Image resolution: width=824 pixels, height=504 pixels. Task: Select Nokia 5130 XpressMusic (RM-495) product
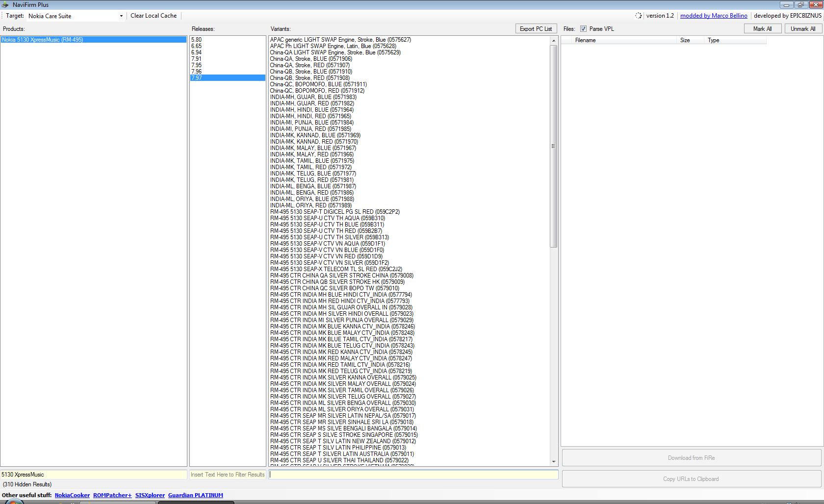click(x=94, y=40)
